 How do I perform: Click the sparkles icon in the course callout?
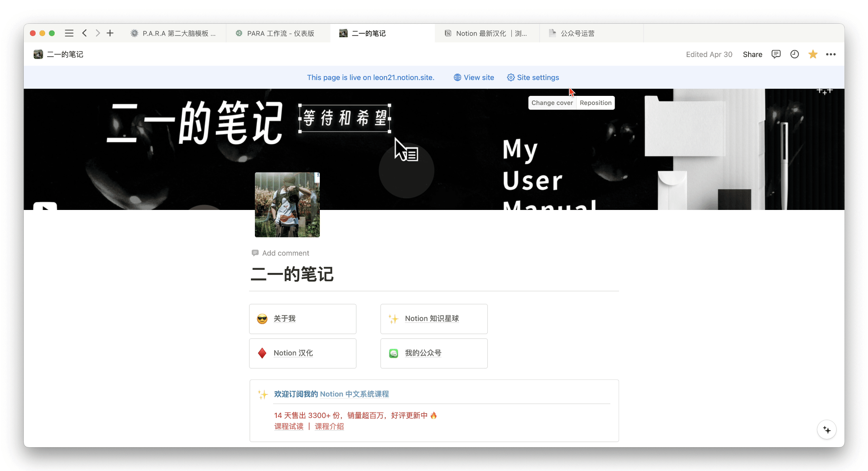[x=263, y=395]
